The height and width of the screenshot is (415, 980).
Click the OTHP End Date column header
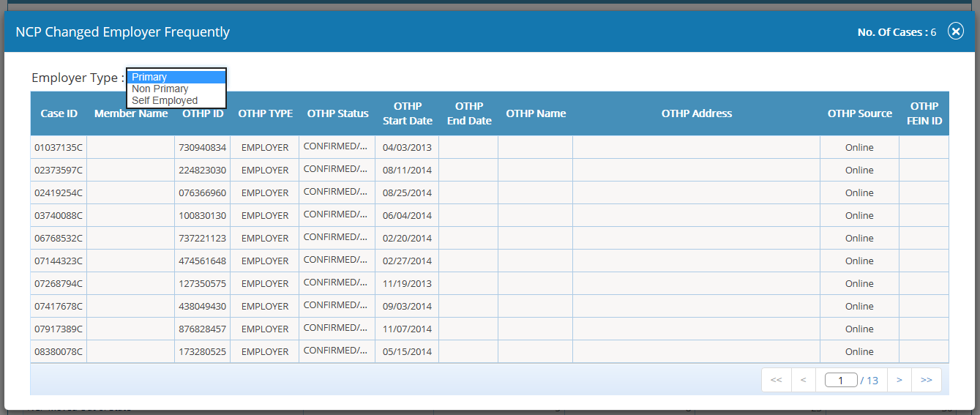(x=469, y=113)
